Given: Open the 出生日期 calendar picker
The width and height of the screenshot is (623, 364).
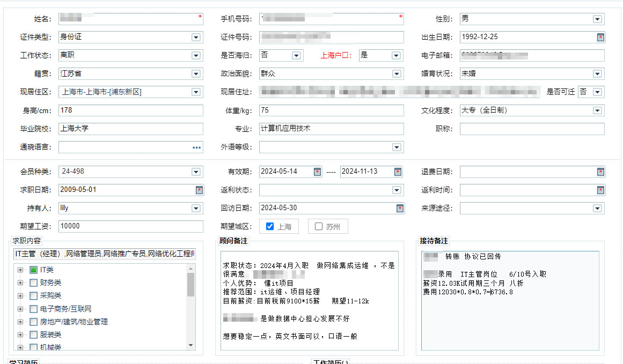Looking at the screenshot, I should pyautogui.click(x=600, y=38).
